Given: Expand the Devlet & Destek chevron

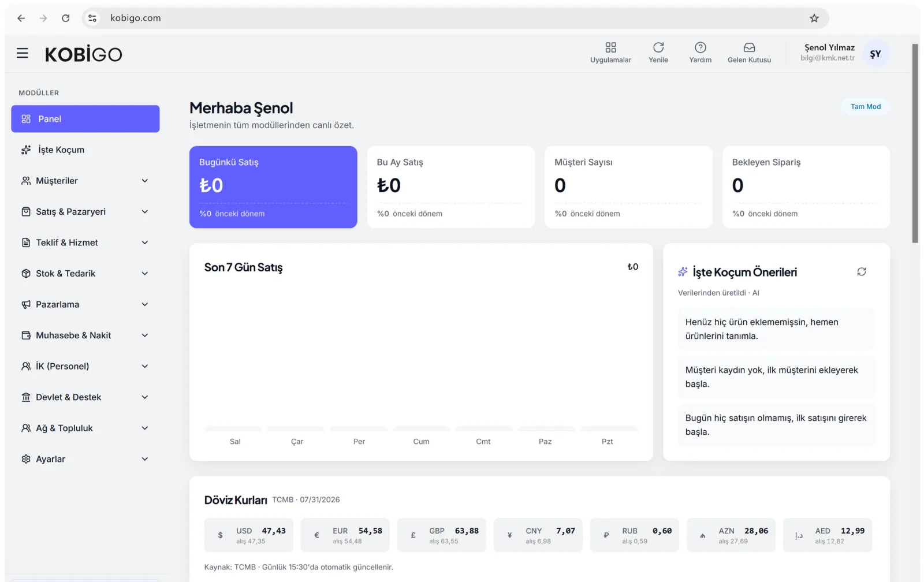Looking at the screenshot, I should point(145,397).
